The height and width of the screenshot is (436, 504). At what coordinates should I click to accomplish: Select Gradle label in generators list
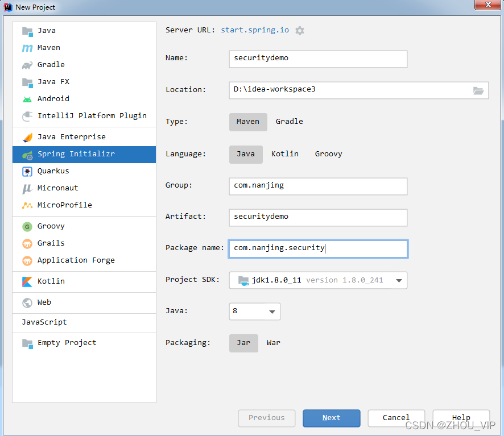(x=51, y=65)
